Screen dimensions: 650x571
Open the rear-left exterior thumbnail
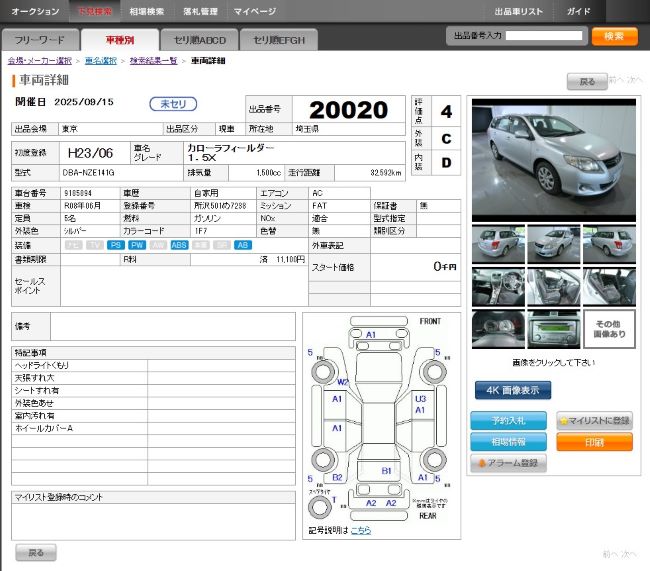(498, 244)
